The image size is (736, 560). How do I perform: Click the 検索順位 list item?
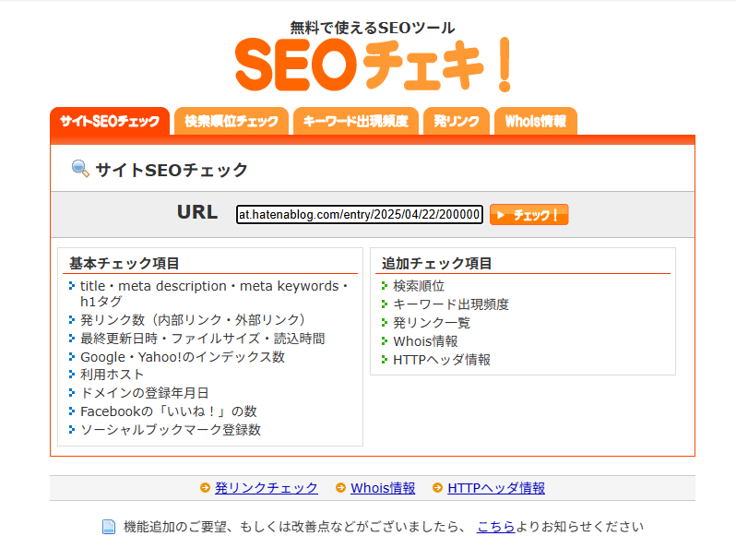pos(419,286)
